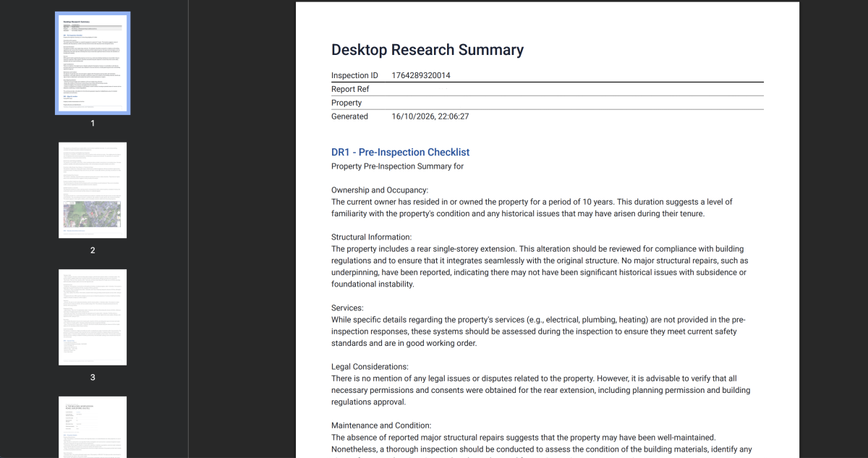868x458 pixels.
Task: Select page 1 thumbnail in sidebar
Action: pos(93,63)
